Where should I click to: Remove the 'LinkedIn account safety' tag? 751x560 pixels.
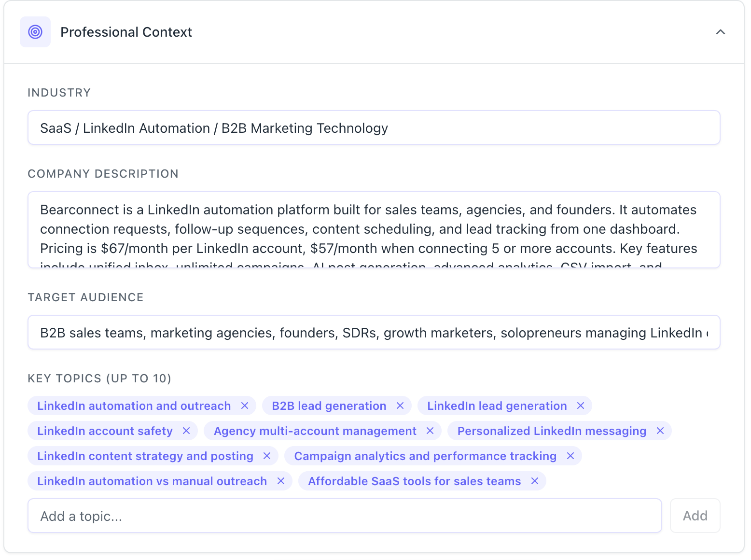tap(186, 431)
